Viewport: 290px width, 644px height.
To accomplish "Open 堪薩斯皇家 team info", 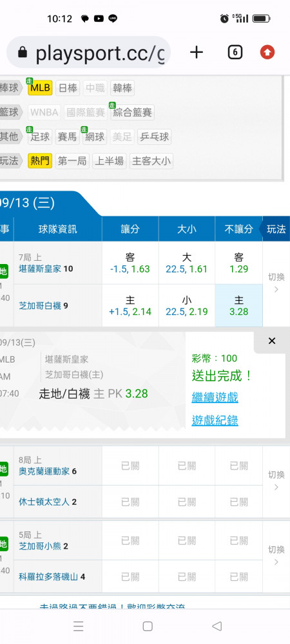I will pos(40,269).
